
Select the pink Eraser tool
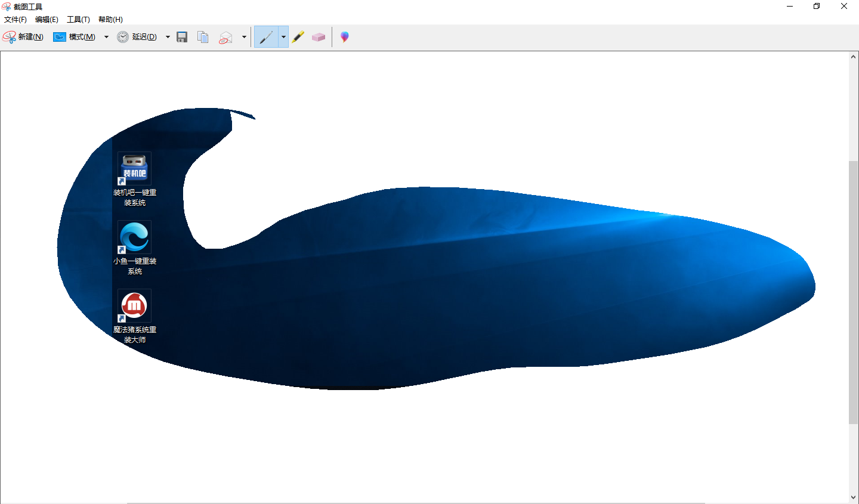point(319,37)
